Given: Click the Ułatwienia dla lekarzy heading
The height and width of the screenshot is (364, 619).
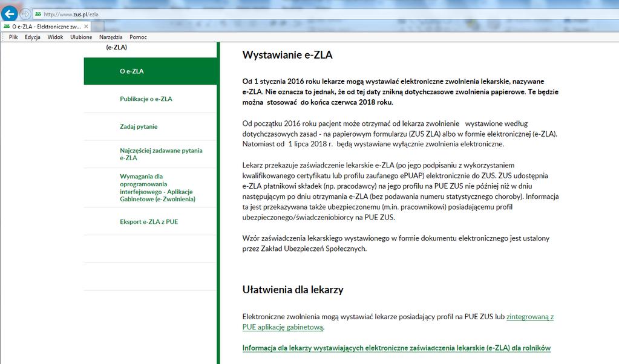Looking at the screenshot, I should (293, 290).
